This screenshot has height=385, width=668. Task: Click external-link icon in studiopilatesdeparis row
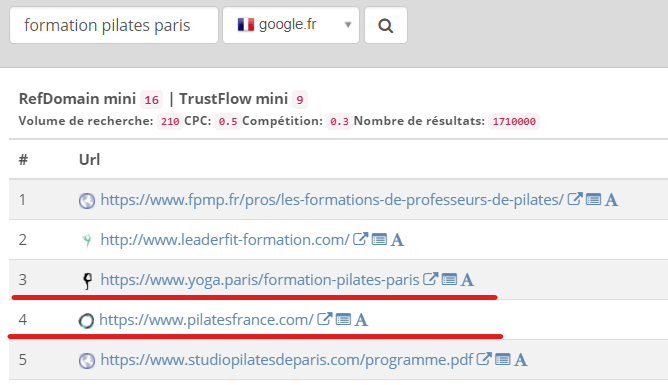[484, 359]
